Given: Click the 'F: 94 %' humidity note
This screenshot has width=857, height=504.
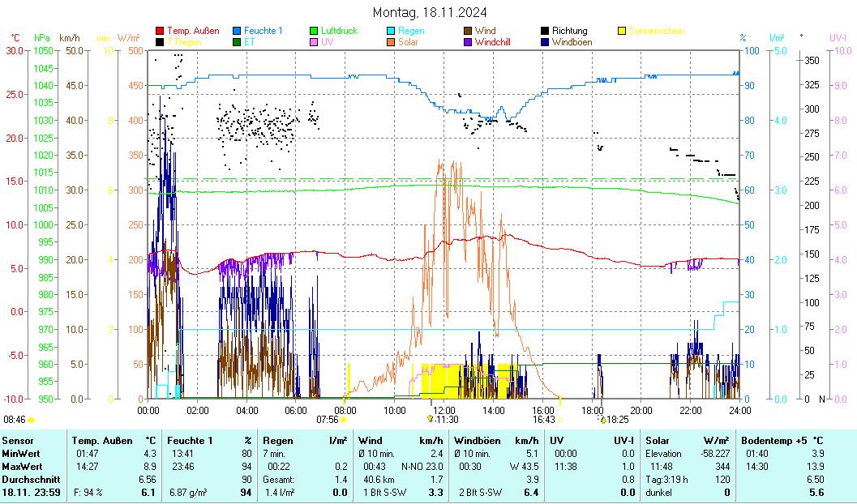Looking at the screenshot, I should coord(88,493).
